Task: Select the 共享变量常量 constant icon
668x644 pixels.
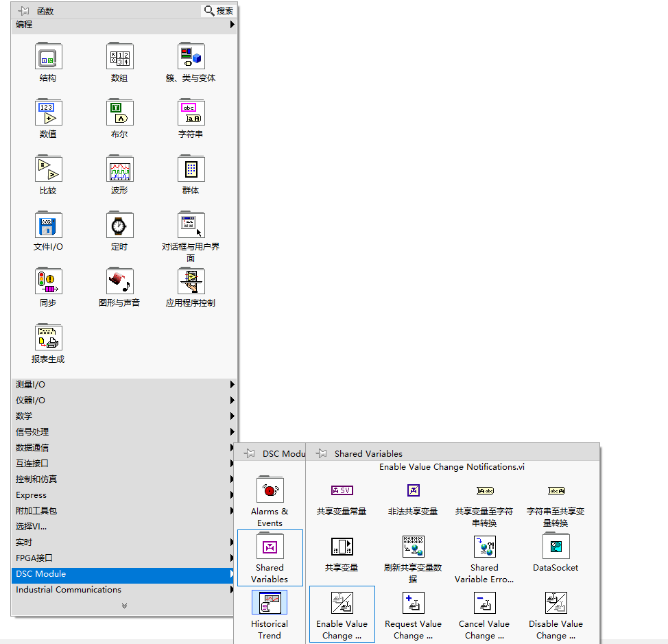Action: click(x=342, y=490)
